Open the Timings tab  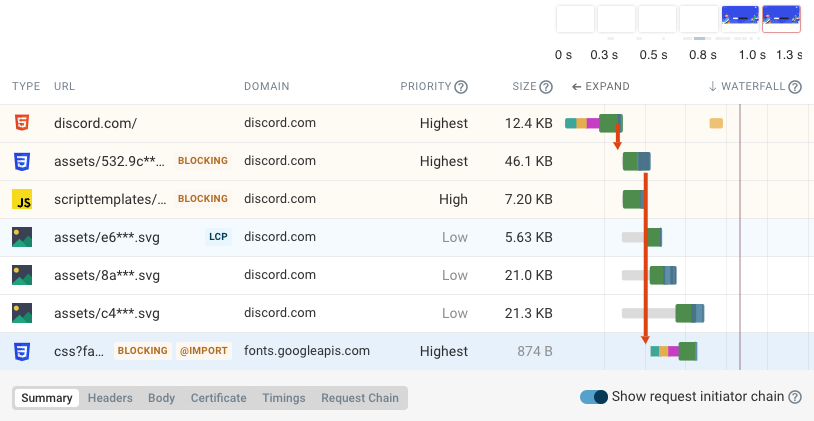(283, 398)
